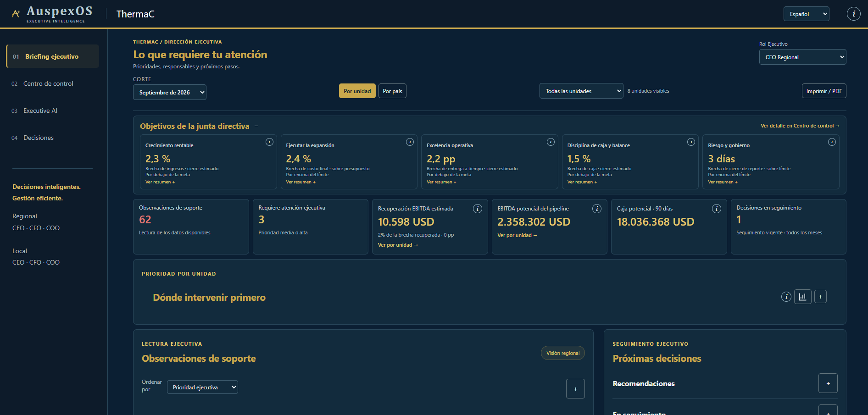The width and height of the screenshot is (868, 415).
Task: Expand the Dónde intervenir primero panel
Action: click(x=820, y=297)
